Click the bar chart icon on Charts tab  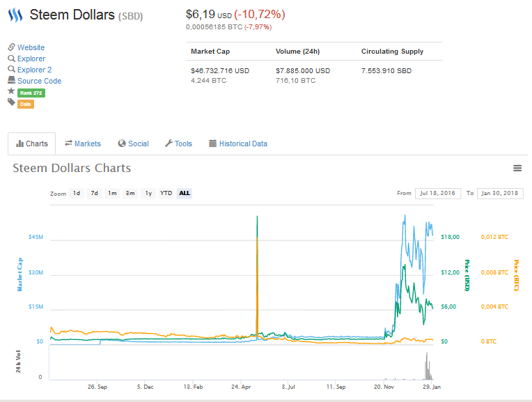(19, 144)
